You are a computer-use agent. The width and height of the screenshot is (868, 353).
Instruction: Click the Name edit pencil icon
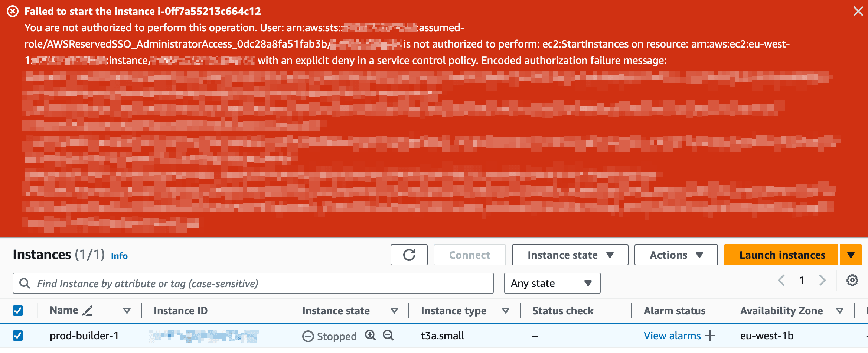[x=87, y=311]
